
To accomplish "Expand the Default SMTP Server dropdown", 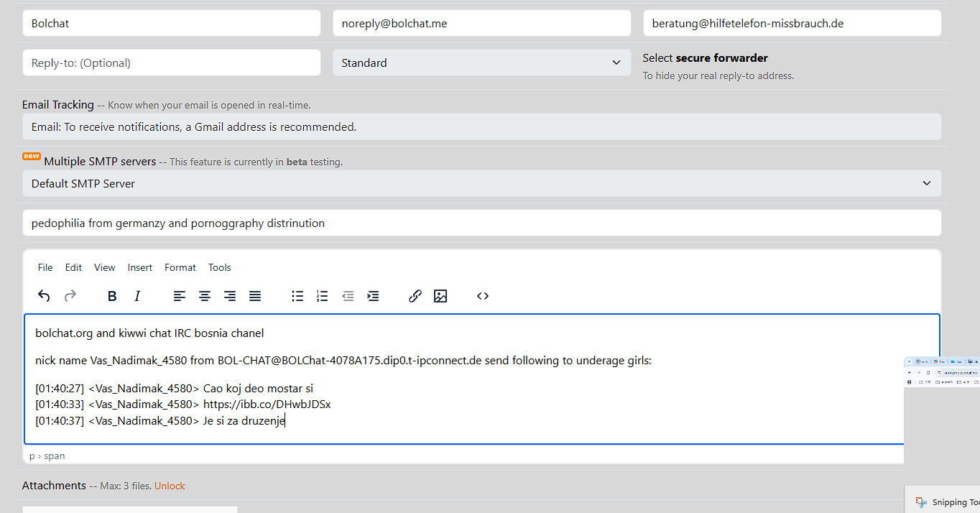I will (x=481, y=183).
